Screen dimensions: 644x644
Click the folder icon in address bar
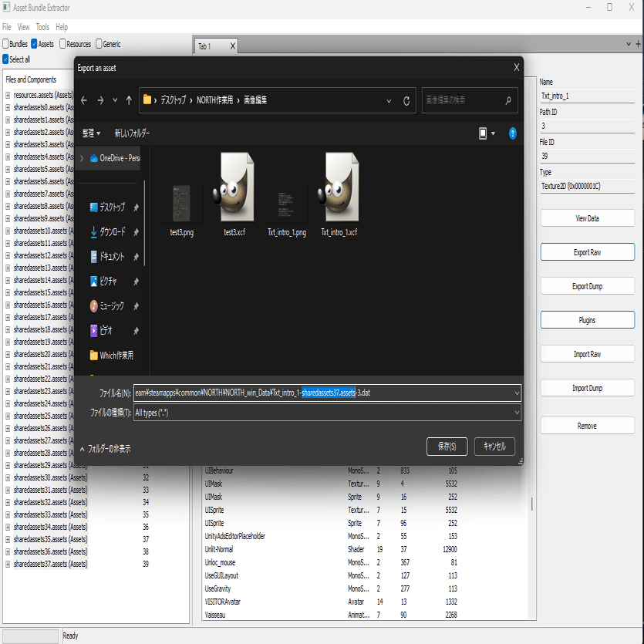(x=147, y=99)
